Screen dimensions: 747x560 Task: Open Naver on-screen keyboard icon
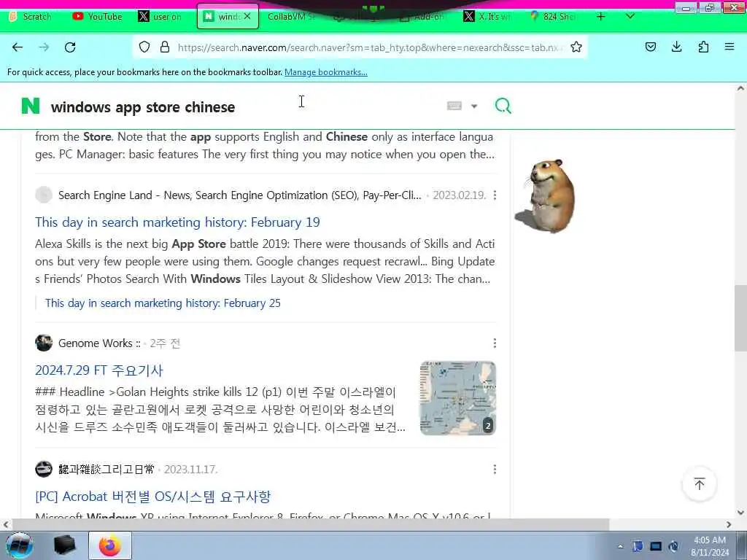click(x=454, y=106)
